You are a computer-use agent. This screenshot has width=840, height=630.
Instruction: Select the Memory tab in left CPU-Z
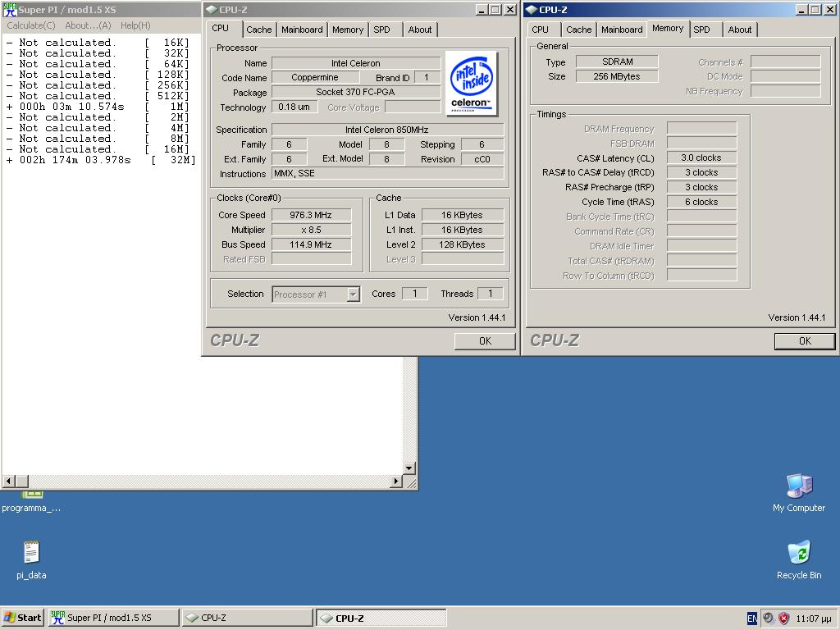[x=348, y=30]
